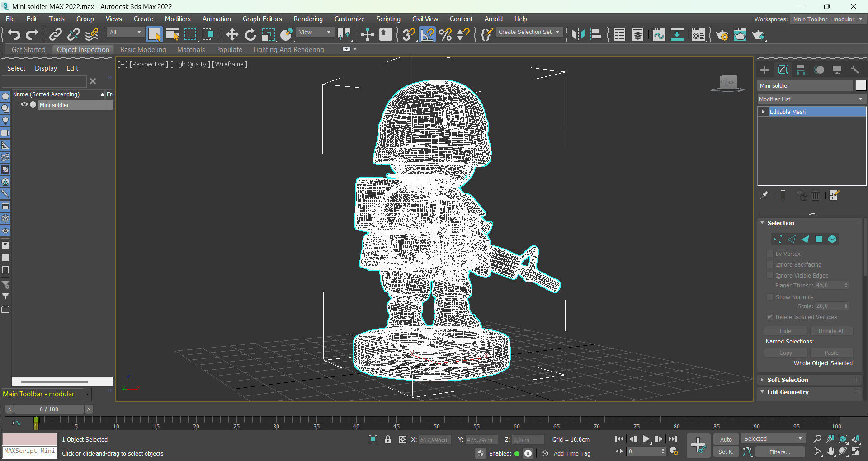This screenshot has width=868, height=461.
Task: Toggle the Percent Snap icon
Action: pos(445,35)
